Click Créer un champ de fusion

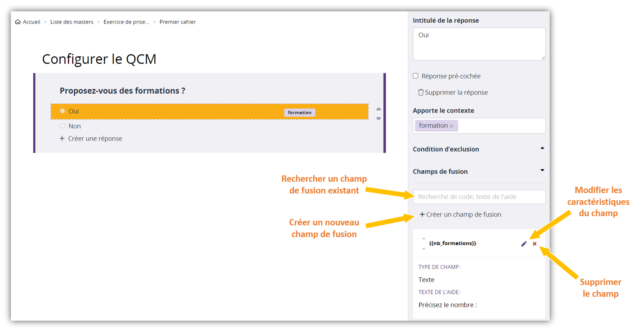pos(460,214)
